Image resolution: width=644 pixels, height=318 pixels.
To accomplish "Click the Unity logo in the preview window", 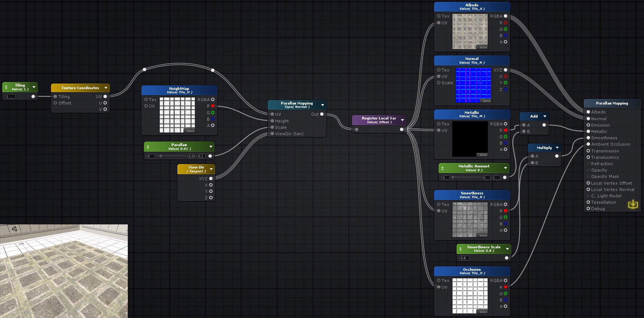I will coord(14,228).
